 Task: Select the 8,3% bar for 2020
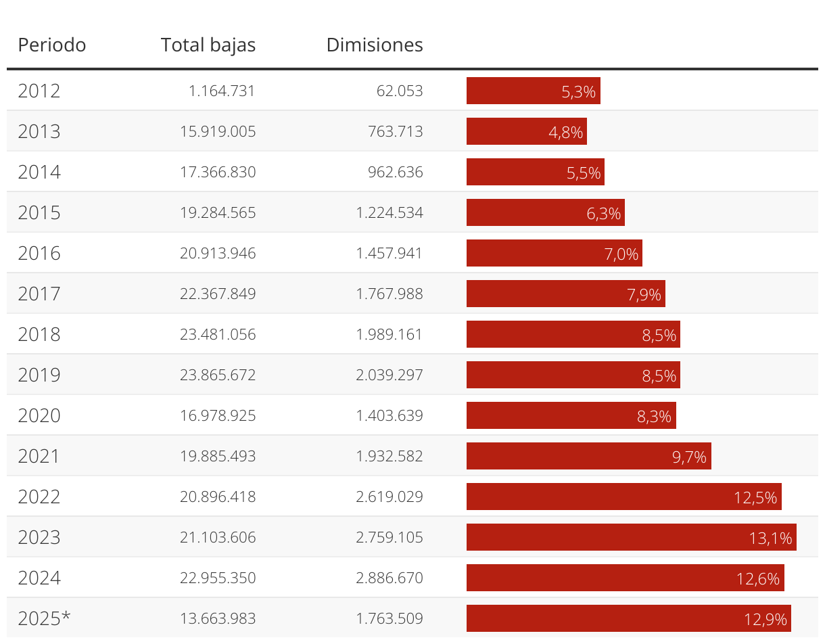[x=571, y=416]
